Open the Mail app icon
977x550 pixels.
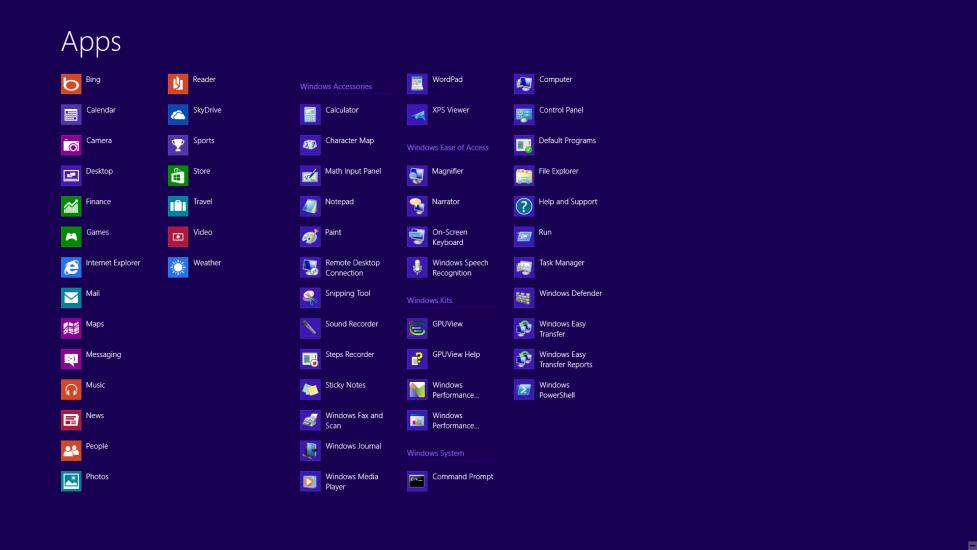[x=71, y=297]
